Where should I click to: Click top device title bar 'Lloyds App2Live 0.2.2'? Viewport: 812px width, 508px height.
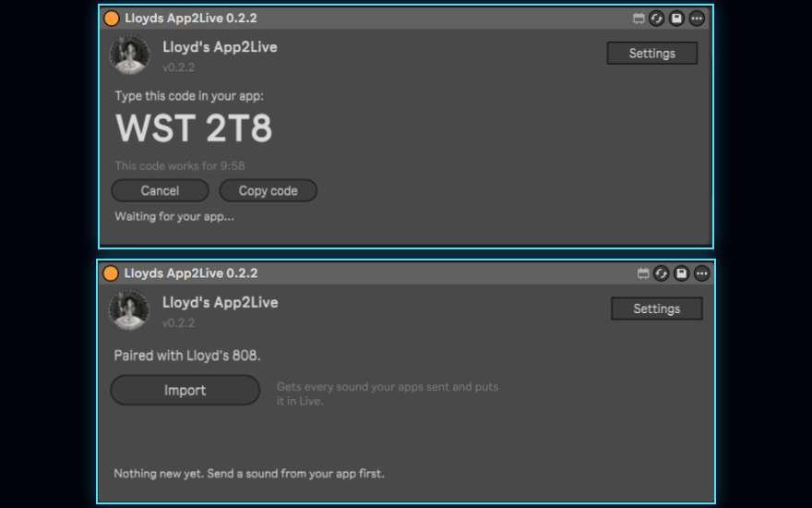[191, 18]
